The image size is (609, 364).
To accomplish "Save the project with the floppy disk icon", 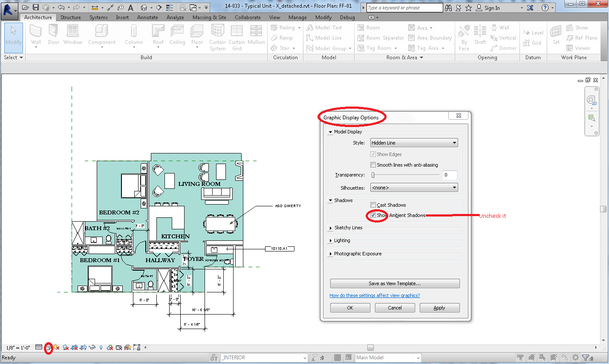I will [36, 8].
